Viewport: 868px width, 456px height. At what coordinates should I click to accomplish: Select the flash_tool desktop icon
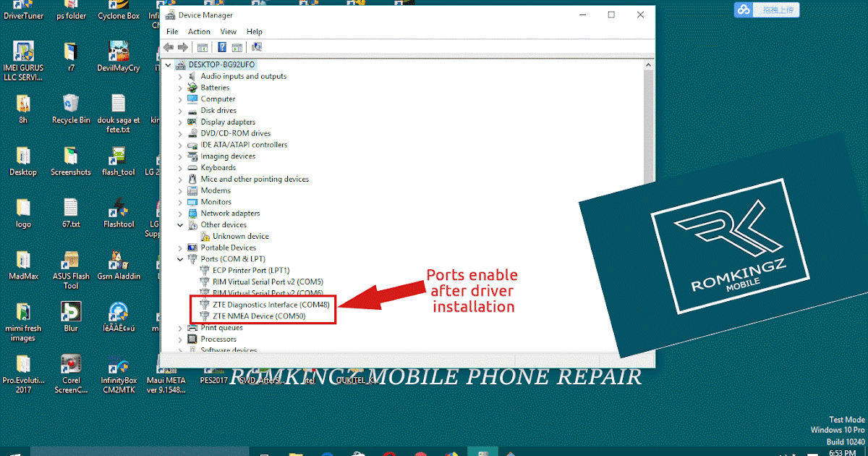coord(119,161)
